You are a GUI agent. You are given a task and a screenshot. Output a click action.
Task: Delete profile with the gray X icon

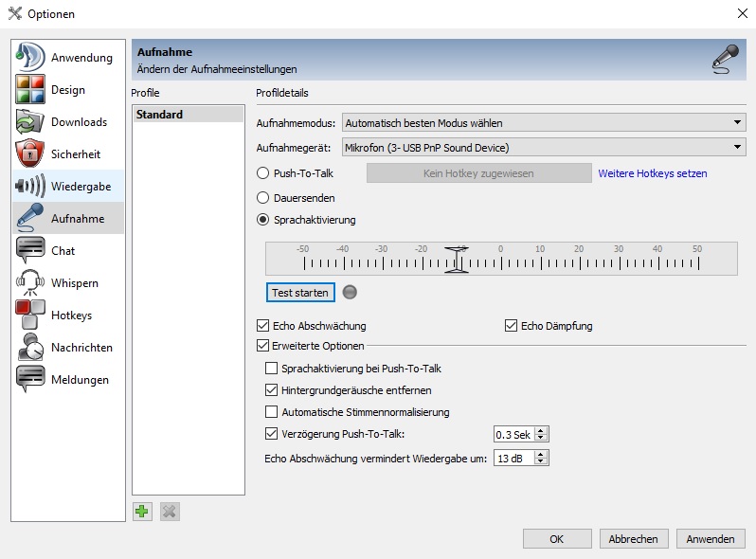coord(170,512)
